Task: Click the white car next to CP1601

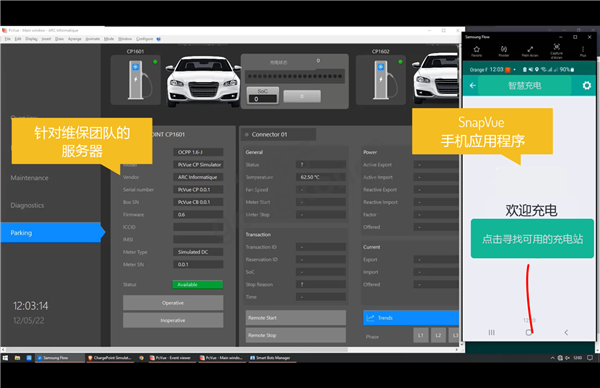Action: pos(203,81)
